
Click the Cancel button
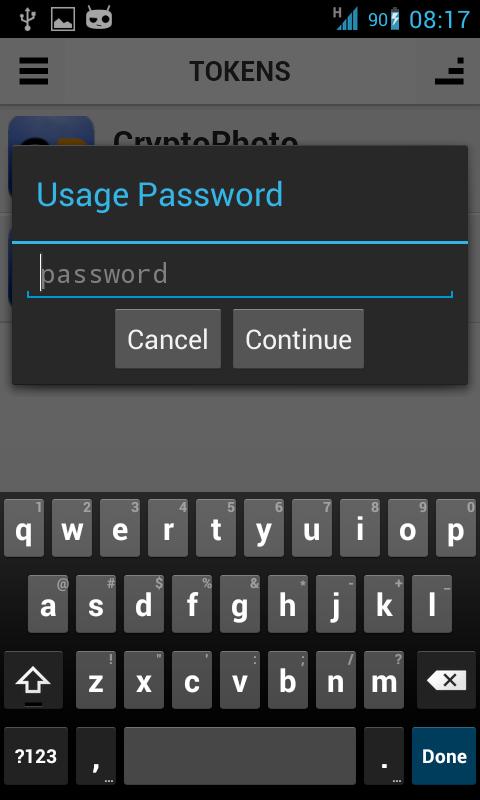168,339
